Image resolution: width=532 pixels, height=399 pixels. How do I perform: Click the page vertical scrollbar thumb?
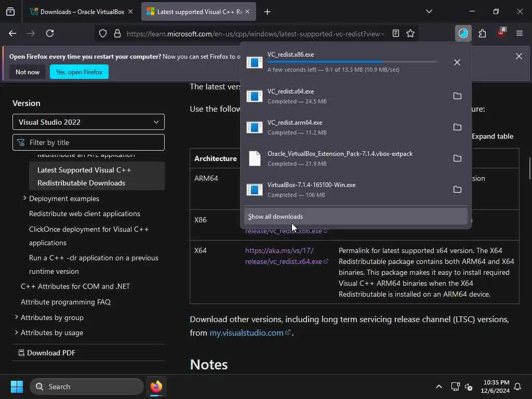point(529,168)
